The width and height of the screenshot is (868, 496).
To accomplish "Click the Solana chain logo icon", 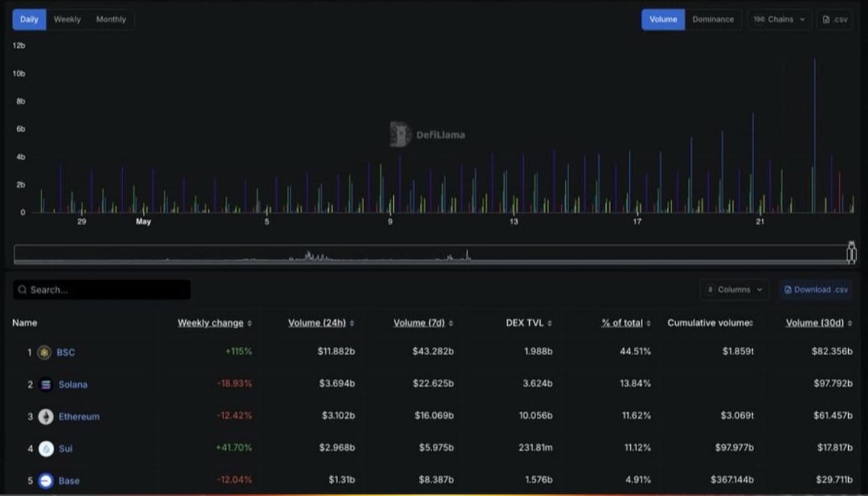I will tap(46, 384).
